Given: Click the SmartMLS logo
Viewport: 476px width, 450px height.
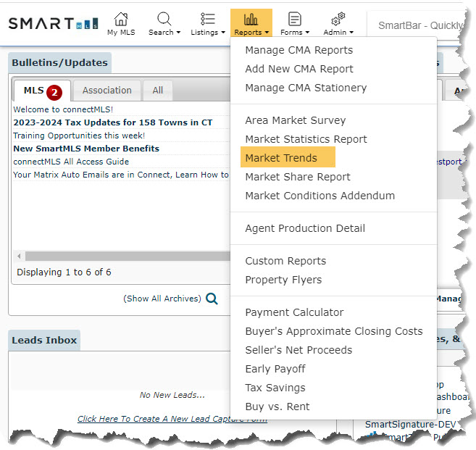Looking at the screenshot, I should click(53, 23).
